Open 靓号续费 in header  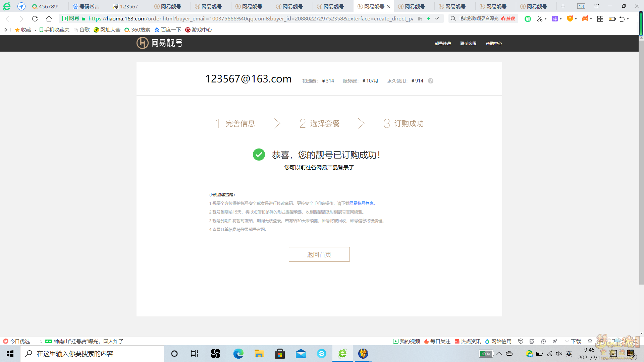(443, 44)
